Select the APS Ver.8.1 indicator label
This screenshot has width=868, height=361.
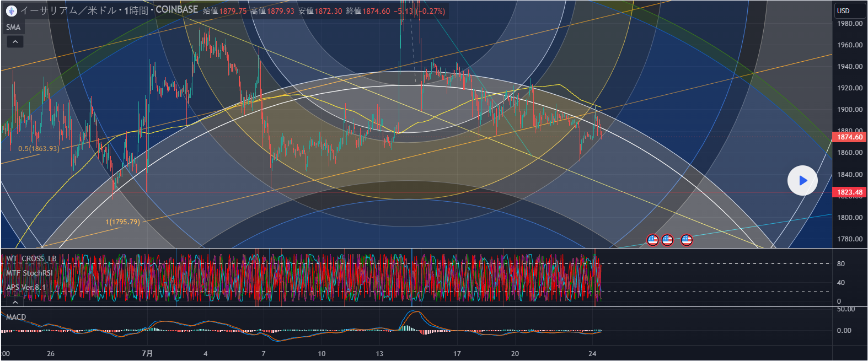pos(26,287)
